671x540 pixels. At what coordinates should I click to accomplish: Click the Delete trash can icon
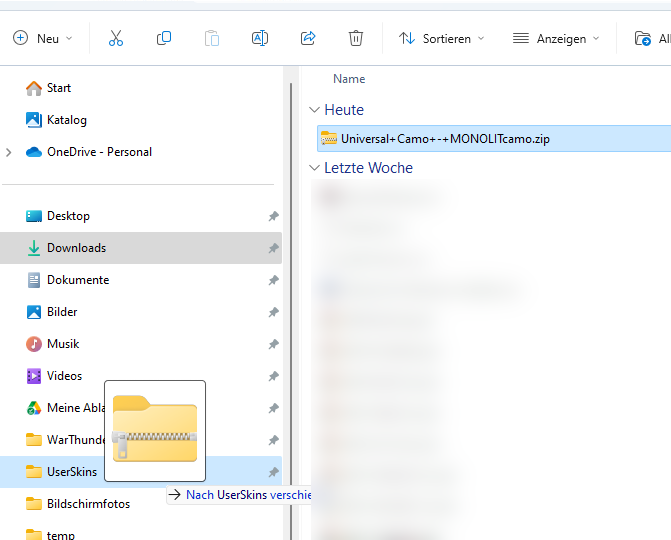click(x=356, y=38)
